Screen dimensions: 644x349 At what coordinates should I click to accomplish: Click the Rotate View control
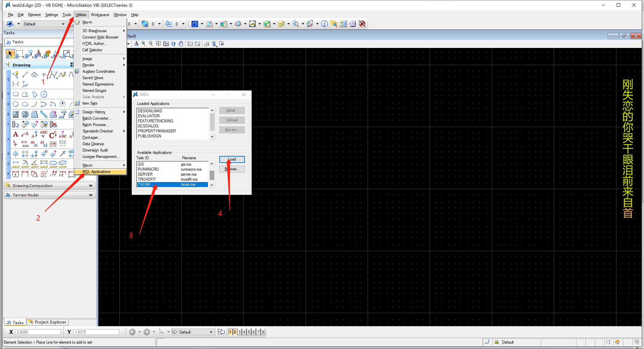tap(173, 44)
